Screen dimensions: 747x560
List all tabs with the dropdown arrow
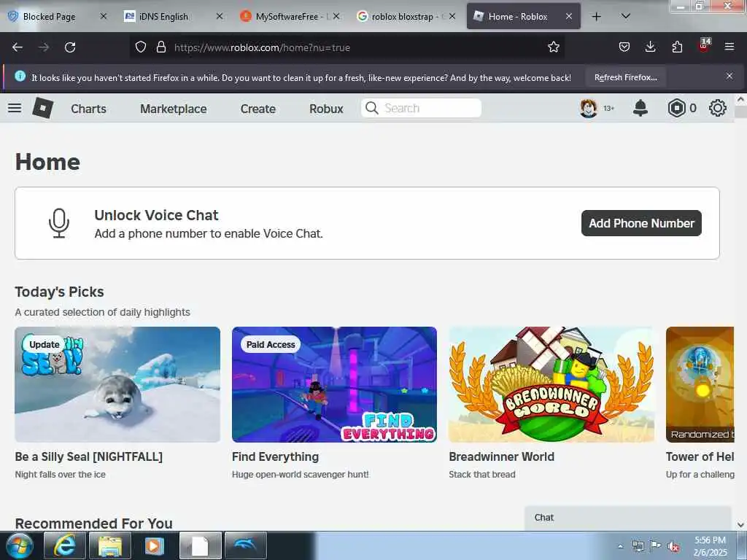coord(626,17)
